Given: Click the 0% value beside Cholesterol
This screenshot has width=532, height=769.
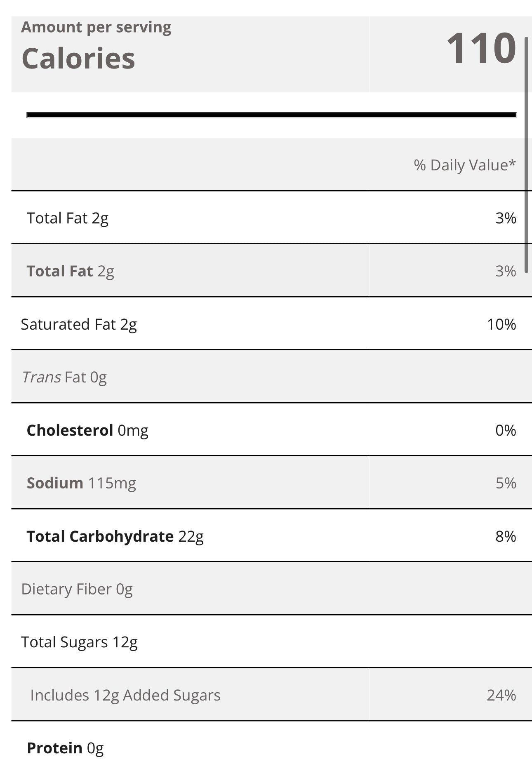Looking at the screenshot, I should coord(505,430).
